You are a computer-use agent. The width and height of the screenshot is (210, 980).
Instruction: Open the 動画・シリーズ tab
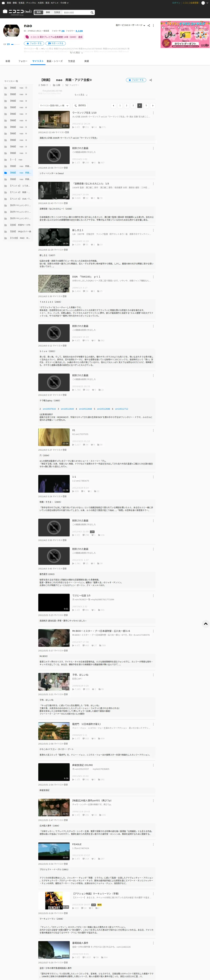click(x=55, y=61)
